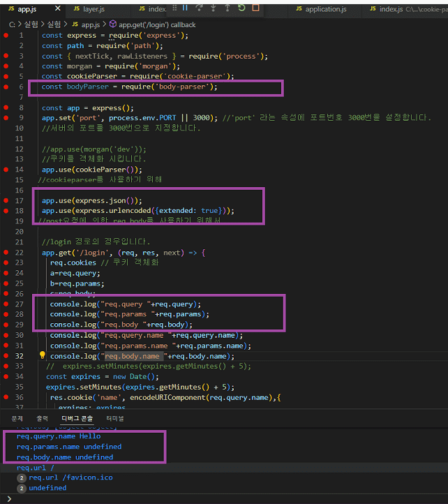This screenshot has height=504, width=448.
Task: Toggle the breakpoint on line 22
Action: 6,252
